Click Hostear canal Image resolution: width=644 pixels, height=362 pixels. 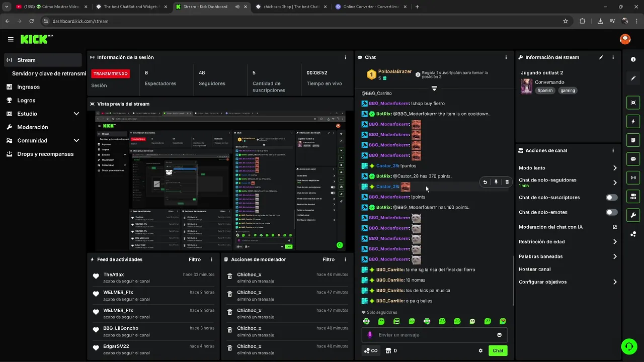(535, 269)
